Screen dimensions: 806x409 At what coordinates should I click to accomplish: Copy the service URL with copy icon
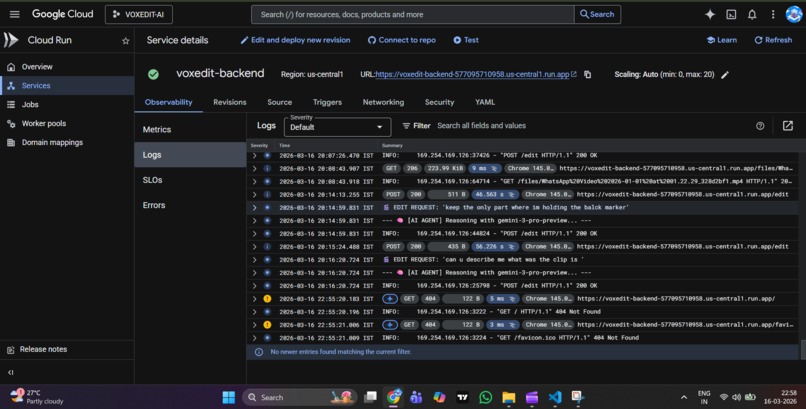588,75
